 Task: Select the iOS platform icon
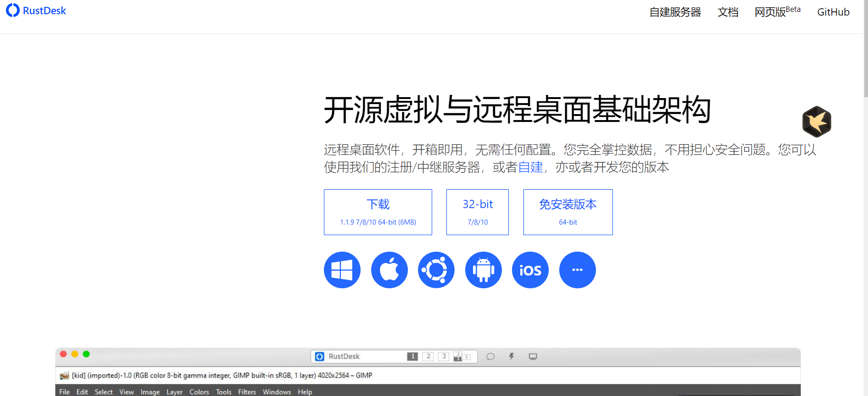[x=530, y=270]
